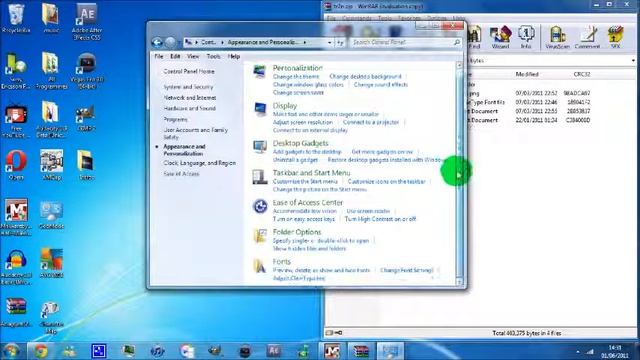
Task: Sort WinRAR files by Modified column
Action: (x=527, y=74)
